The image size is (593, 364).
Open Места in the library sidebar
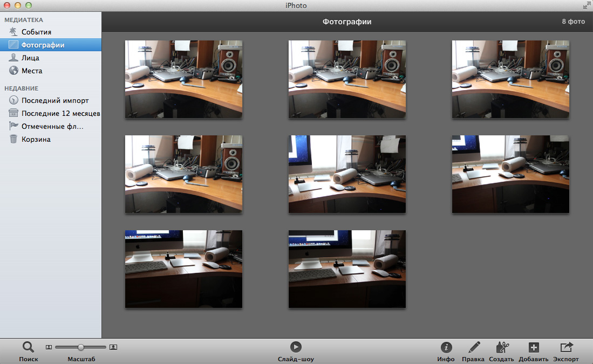32,71
